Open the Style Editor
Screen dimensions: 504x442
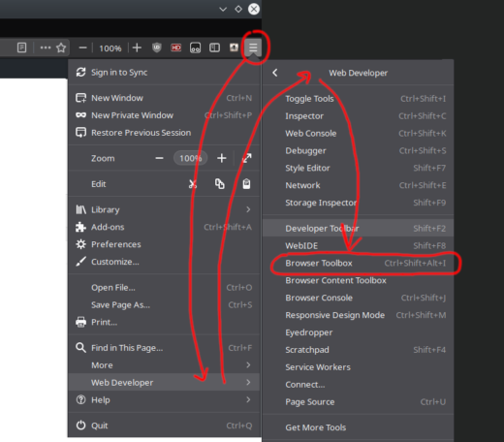[358, 168]
